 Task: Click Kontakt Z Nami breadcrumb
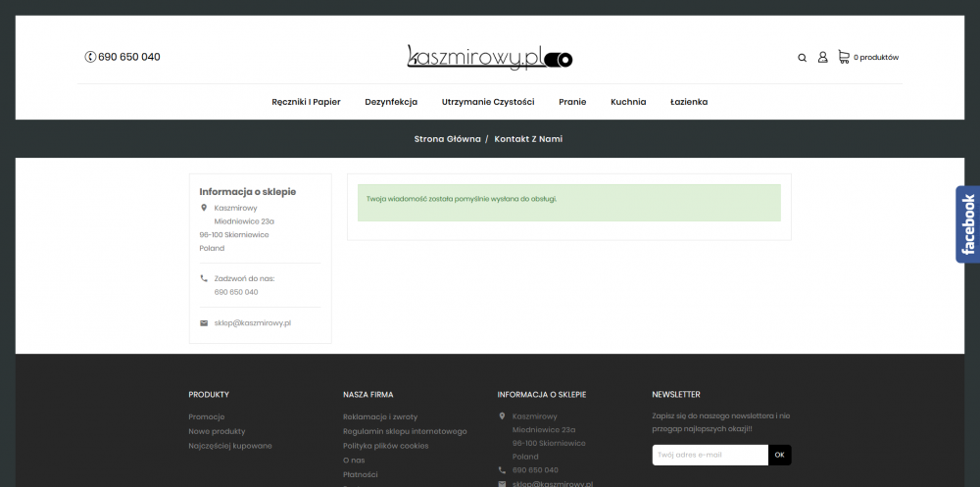[x=528, y=139]
